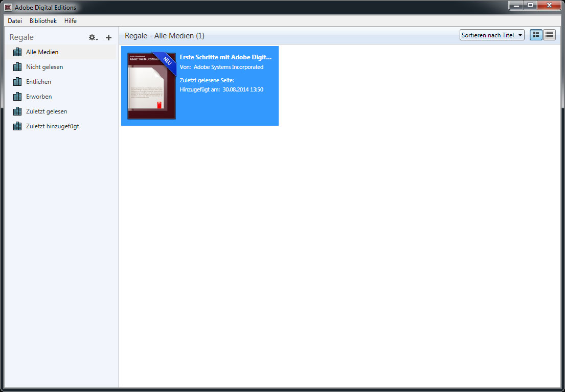This screenshot has height=392, width=565.
Task: Click the Entliehen bookshelf icon
Action: click(17, 82)
